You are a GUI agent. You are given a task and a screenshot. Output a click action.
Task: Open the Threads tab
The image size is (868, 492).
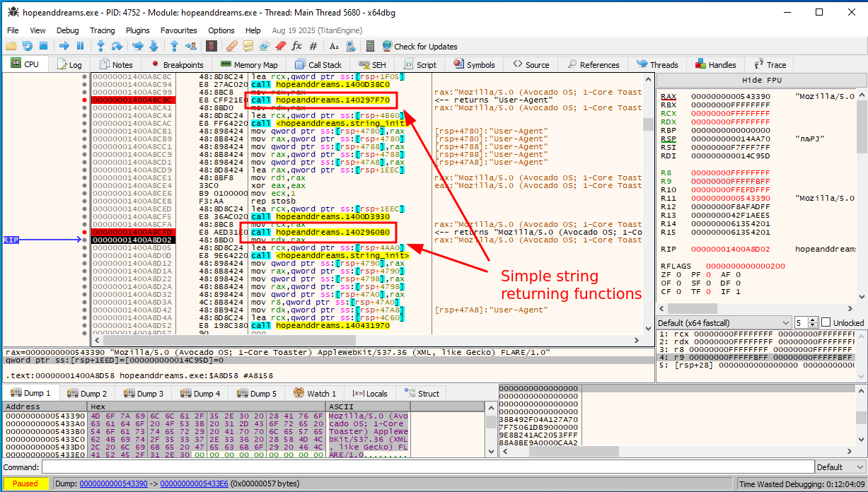click(656, 64)
